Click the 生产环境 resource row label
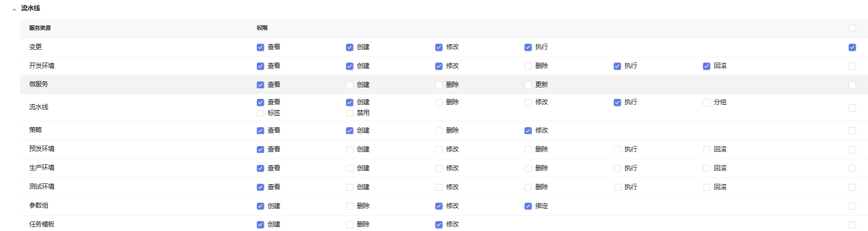 [42, 168]
